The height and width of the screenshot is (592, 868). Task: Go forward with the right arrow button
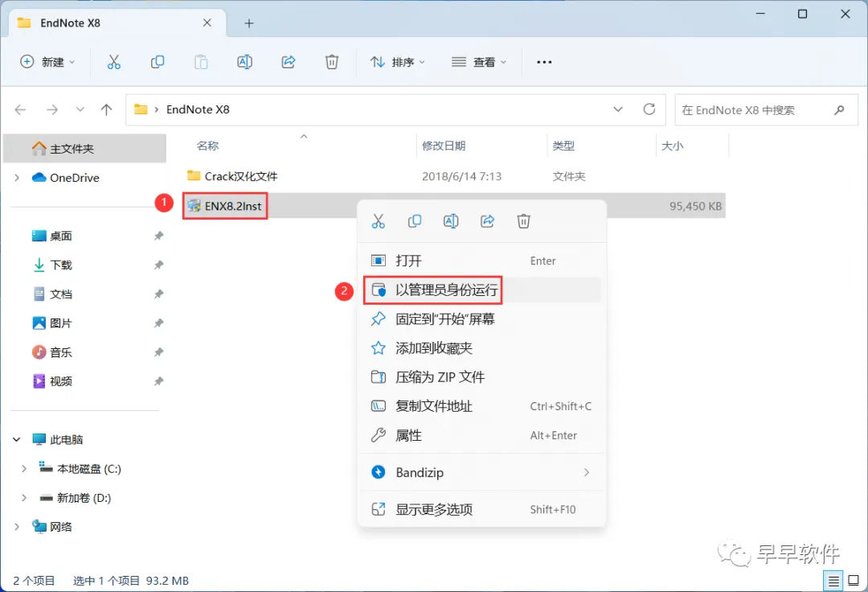(x=52, y=109)
